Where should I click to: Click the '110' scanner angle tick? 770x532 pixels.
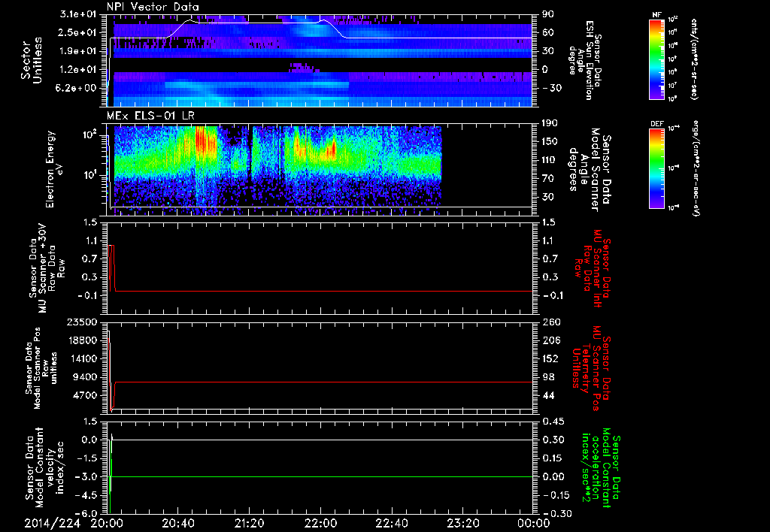pyautogui.click(x=550, y=160)
